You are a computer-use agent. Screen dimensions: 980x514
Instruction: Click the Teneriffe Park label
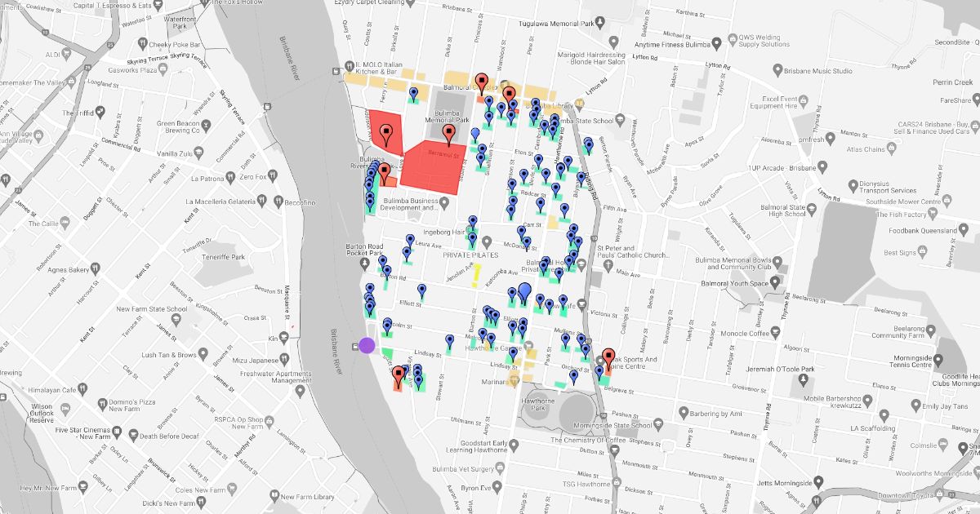point(225,257)
